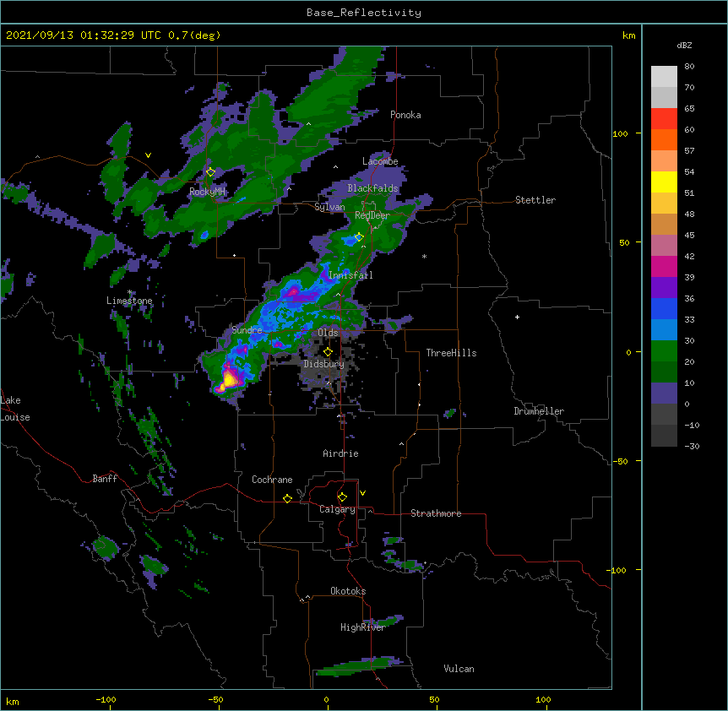Viewport: 728px width, 711px height.
Task: Click the km label at bottom left
Action: (13, 701)
